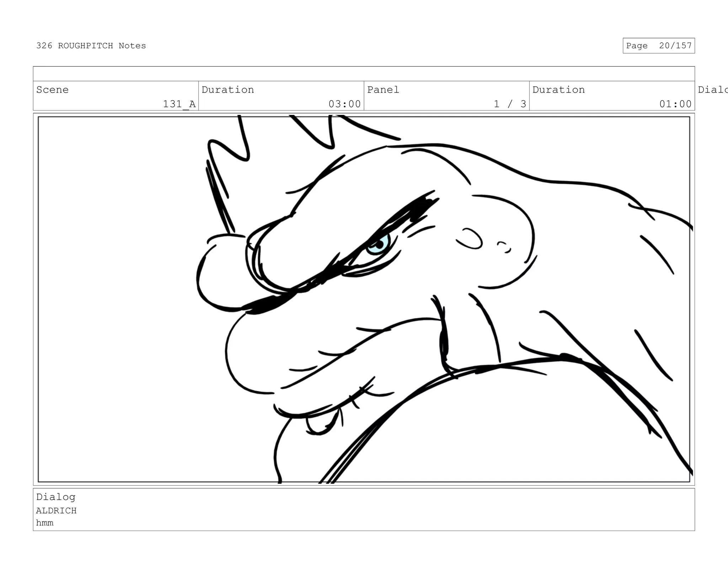Click the 'hmm' dialog line
The height and width of the screenshot is (564, 728).
pyautogui.click(x=45, y=523)
